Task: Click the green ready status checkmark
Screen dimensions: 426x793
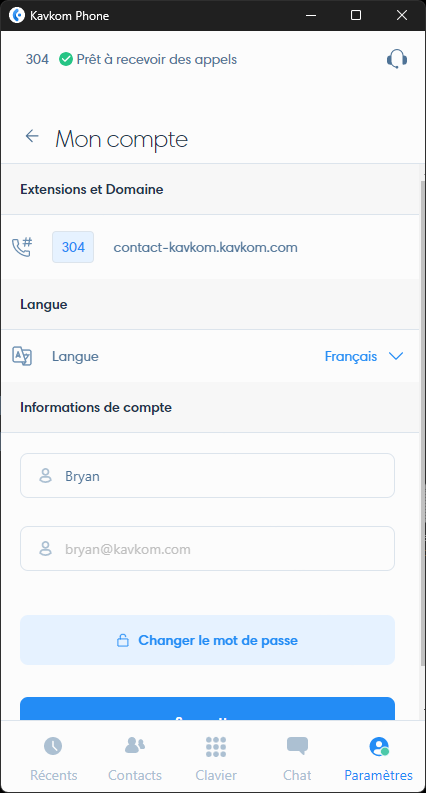Action: (x=66, y=60)
